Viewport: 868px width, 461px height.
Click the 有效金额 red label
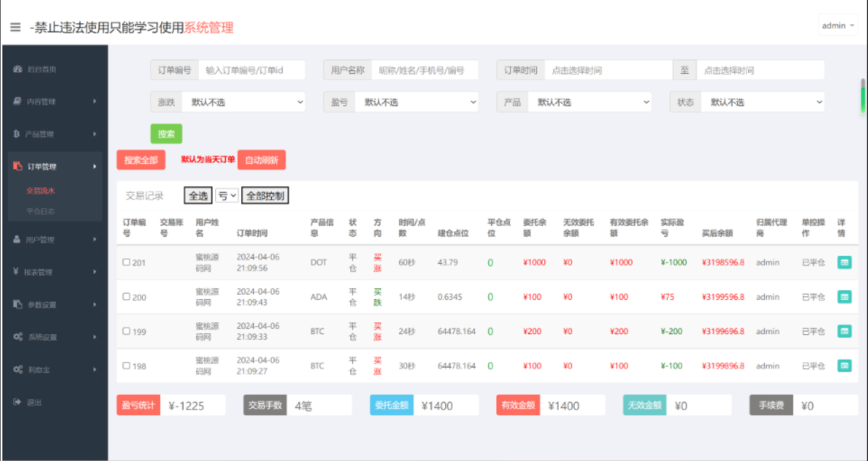click(518, 405)
